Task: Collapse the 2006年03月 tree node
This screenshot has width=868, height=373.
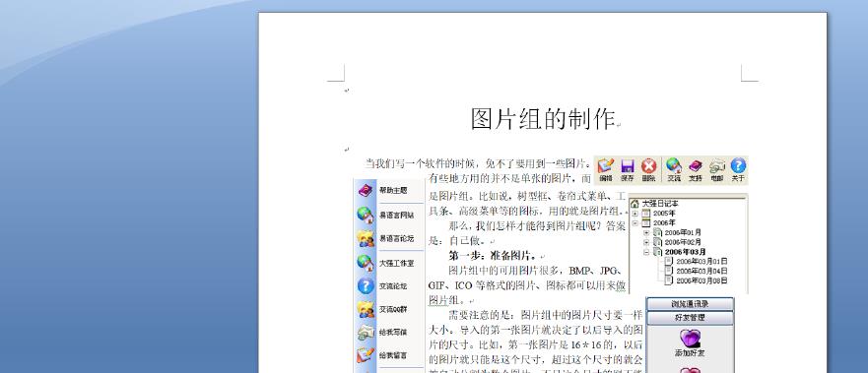Action: [646, 252]
